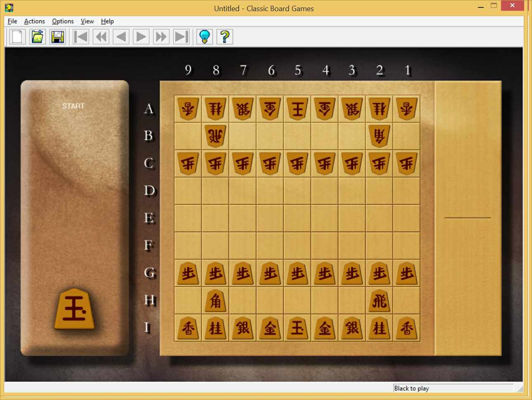Jump to first move in toolbar
Viewport: 532px width, 400px height.
point(81,37)
